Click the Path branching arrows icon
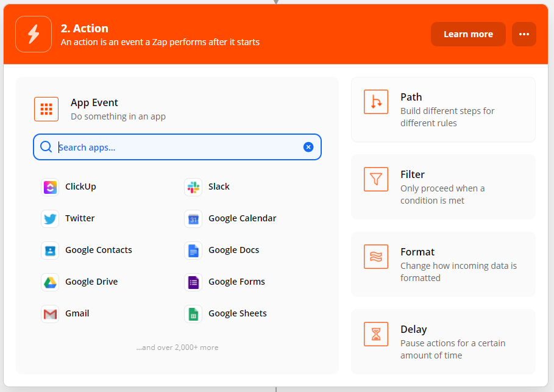Image resolution: width=554 pixels, height=392 pixels. (376, 102)
